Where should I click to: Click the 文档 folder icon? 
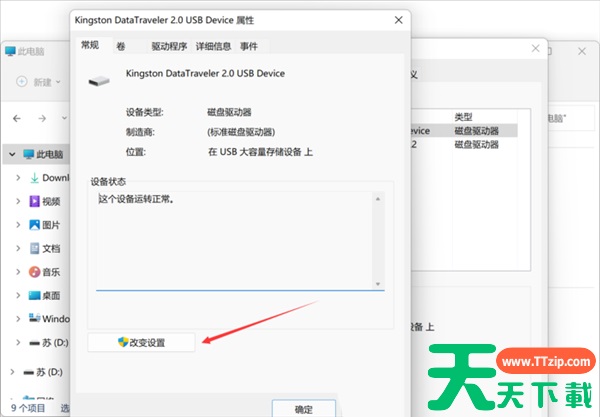click(34, 248)
